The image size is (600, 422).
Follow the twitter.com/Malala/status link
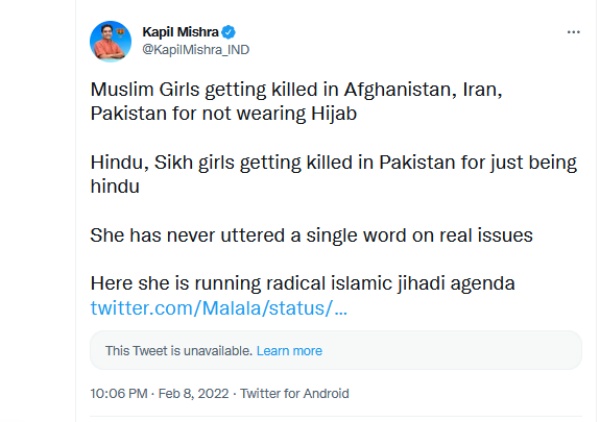(x=219, y=306)
